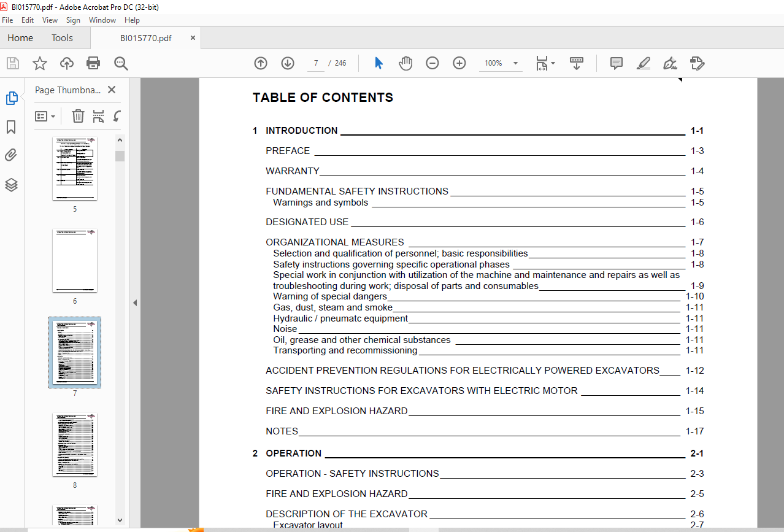784x532 pixels.
Task: Open fit page options icon
Action: [545, 63]
